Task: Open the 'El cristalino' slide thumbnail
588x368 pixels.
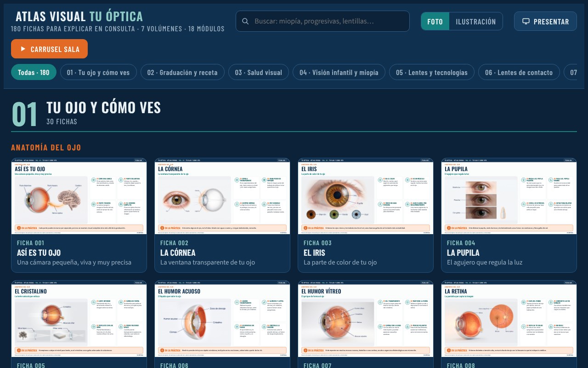Action: click(79, 319)
